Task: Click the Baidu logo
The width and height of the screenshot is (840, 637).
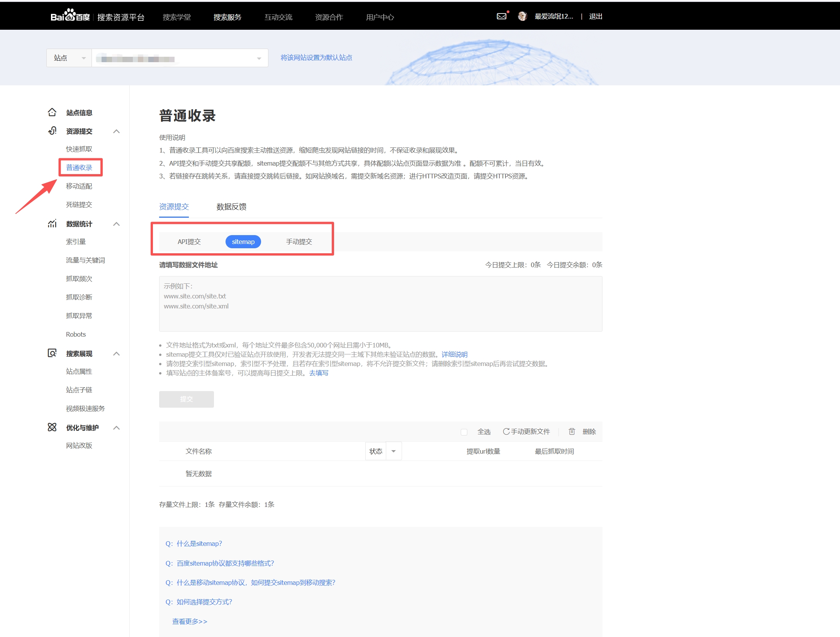Action: coord(70,16)
